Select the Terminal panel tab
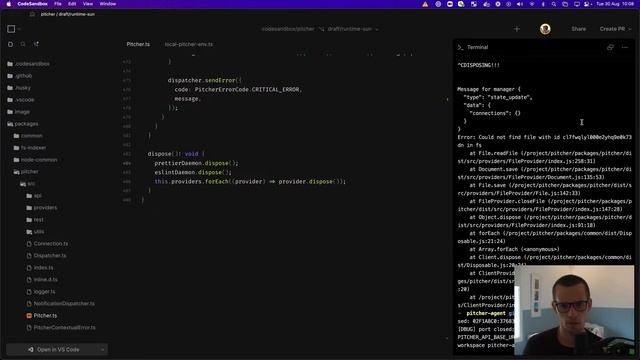Image resolution: width=640 pixels, height=360 pixels. (x=477, y=47)
